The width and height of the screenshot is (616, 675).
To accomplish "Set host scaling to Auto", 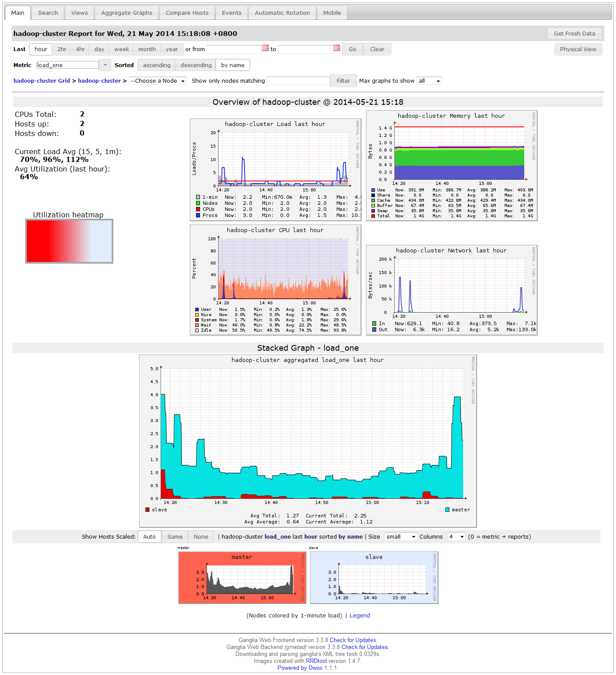I will tap(149, 537).
